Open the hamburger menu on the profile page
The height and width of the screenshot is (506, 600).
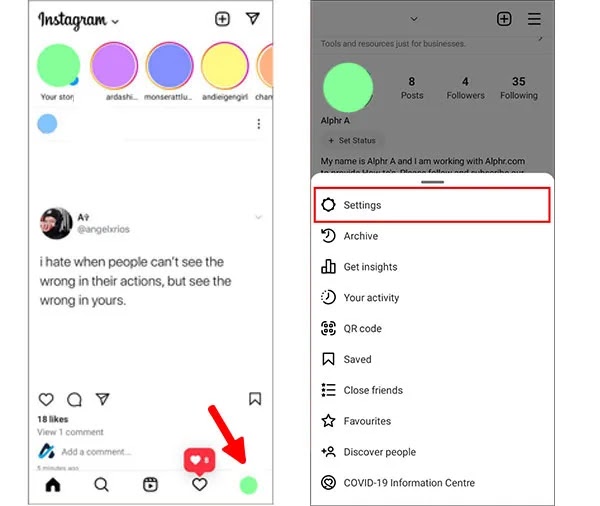tap(534, 19)
